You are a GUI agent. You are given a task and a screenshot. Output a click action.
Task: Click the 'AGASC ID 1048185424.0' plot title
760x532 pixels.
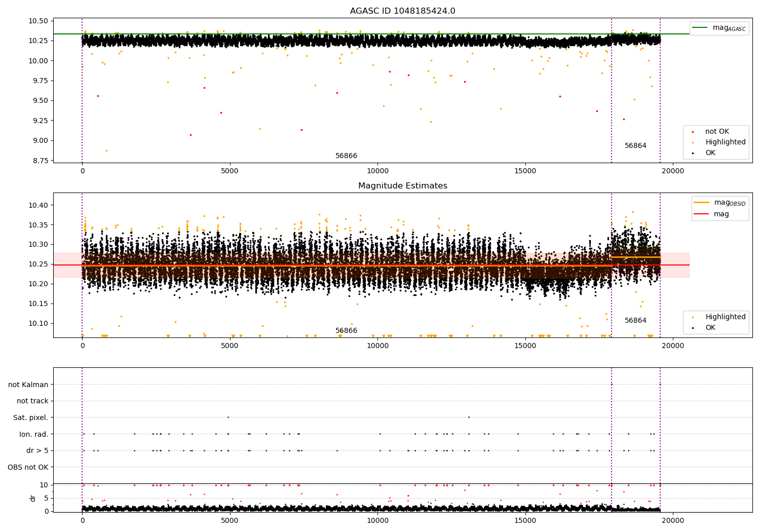click(x=402, y=11)
